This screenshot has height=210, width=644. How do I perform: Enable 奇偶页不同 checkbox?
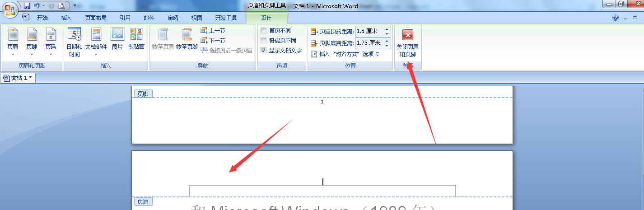point(264,40)
